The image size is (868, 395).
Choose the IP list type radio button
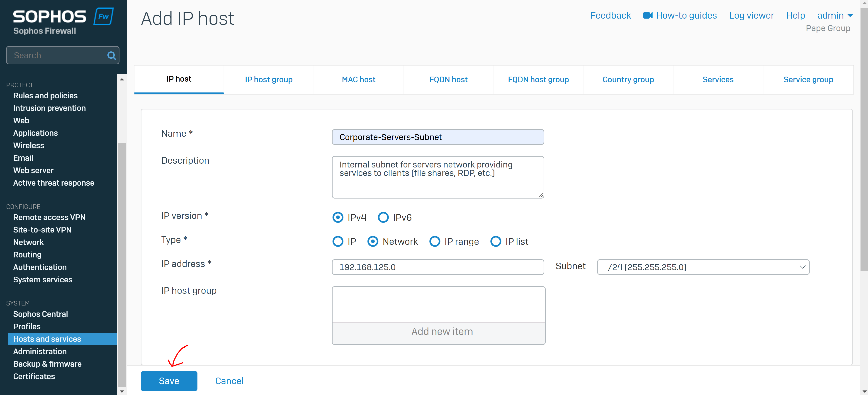pyautogui.click(x=496, y=241)
